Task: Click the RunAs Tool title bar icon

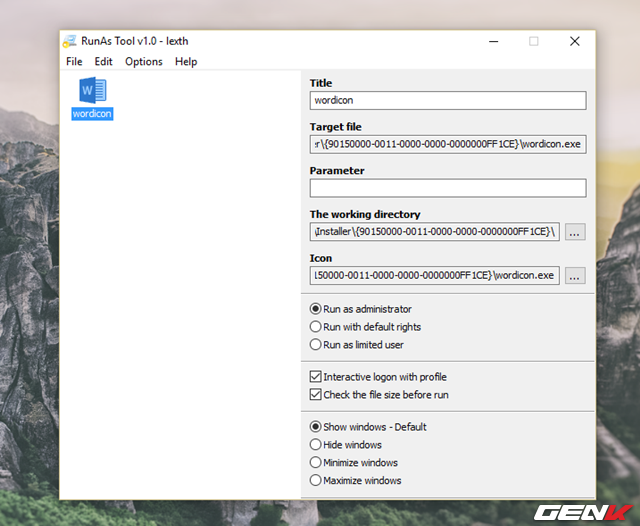Action: 70,41
